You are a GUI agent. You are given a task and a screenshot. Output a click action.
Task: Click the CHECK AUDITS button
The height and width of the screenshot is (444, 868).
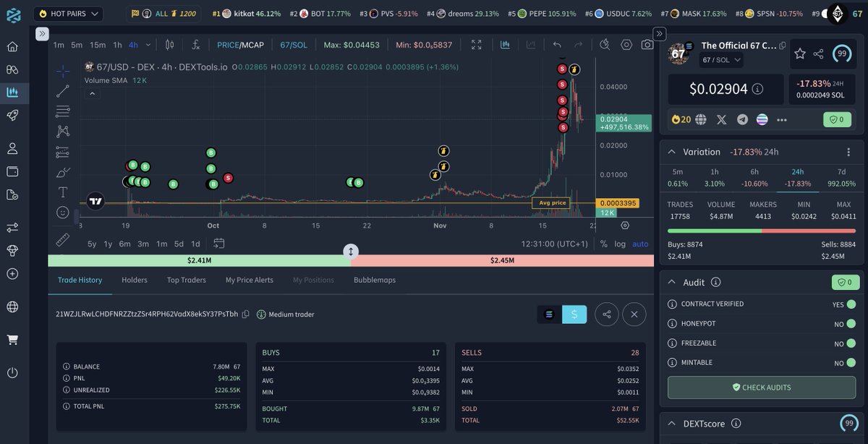(762, 388)
